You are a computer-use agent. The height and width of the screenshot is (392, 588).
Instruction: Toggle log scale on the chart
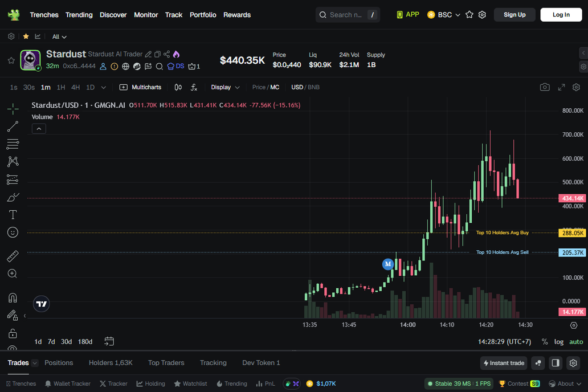pos(559,342)
